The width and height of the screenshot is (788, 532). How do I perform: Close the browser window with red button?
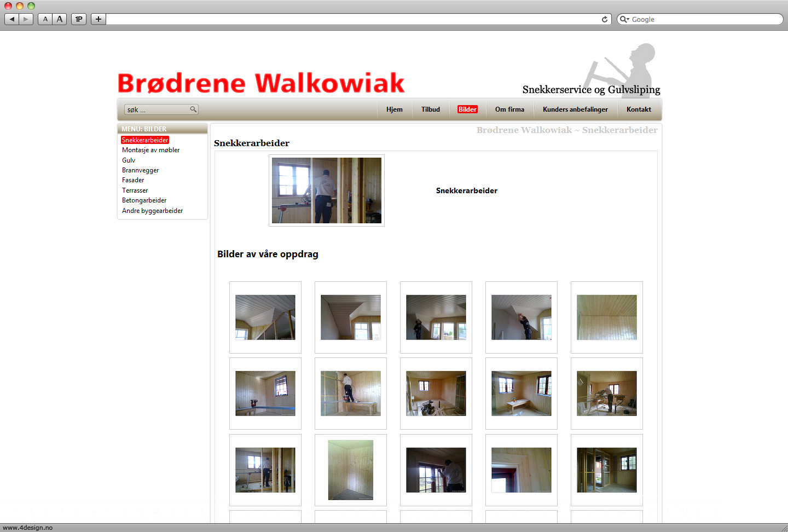click(x=8, y=5)
